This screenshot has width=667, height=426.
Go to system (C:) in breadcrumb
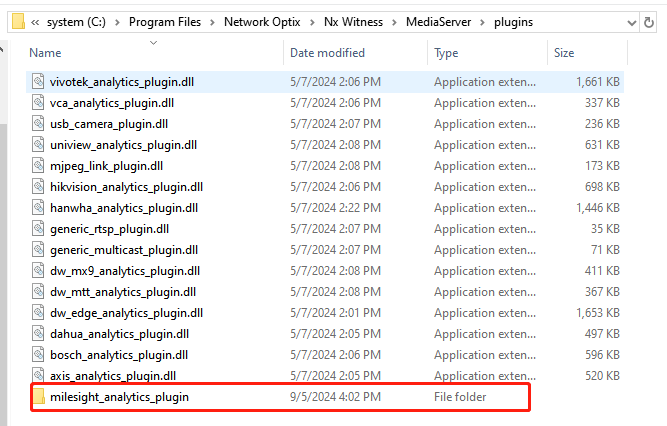pos(76,22)
